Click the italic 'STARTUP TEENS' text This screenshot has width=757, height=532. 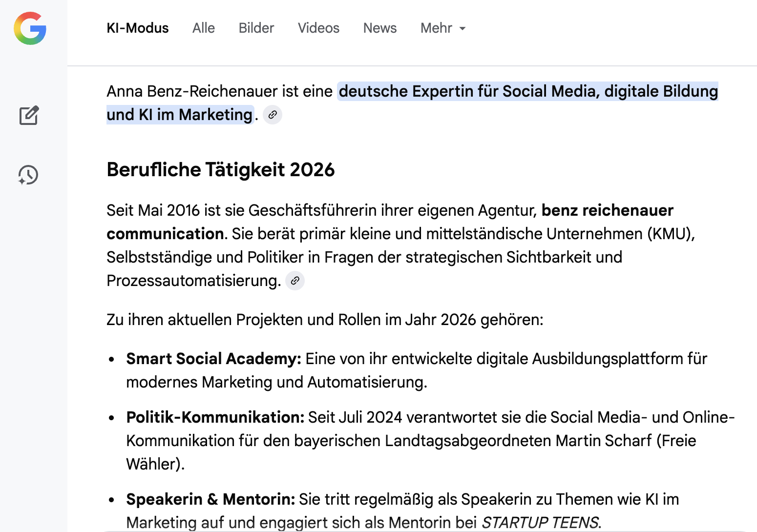coord(540,522)
